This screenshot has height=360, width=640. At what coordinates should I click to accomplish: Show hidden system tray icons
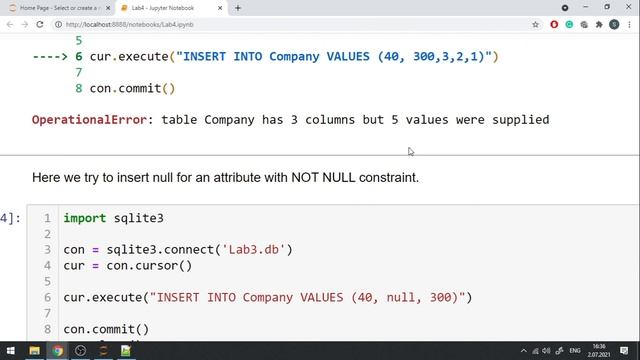click(524, 351)
